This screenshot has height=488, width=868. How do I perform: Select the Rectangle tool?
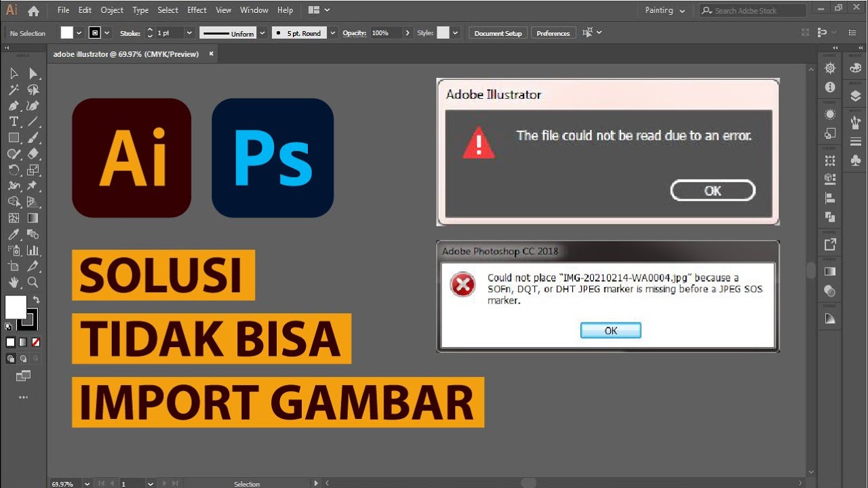point(14,138)
